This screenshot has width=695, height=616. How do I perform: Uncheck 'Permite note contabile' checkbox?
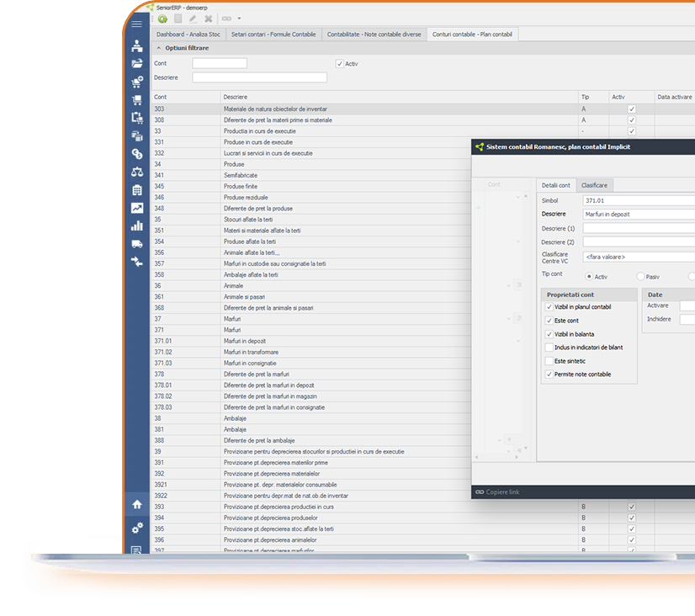click(x=549, y=374)
